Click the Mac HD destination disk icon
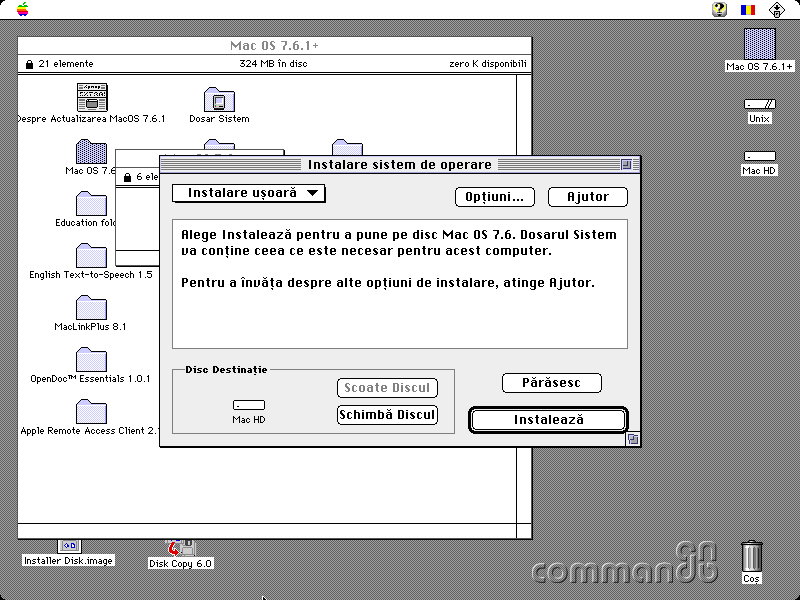Screen dimensions: 800x600 click(x=249, y=405)
